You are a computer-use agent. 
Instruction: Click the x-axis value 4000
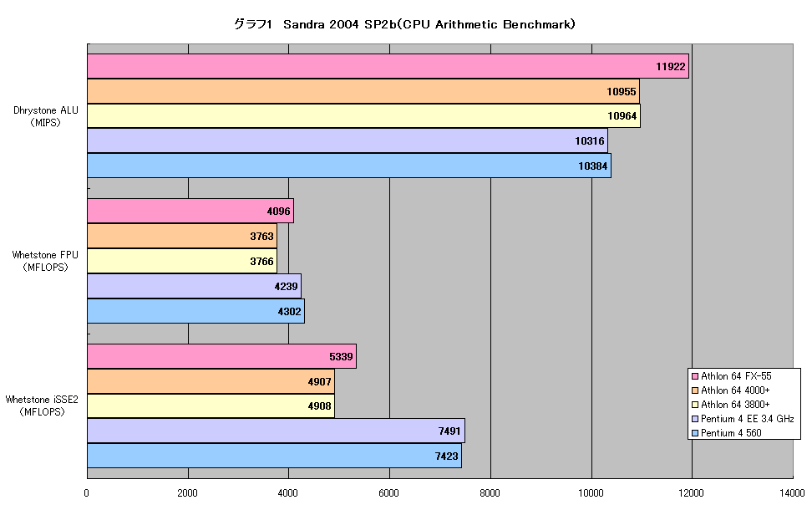point(288,492)
